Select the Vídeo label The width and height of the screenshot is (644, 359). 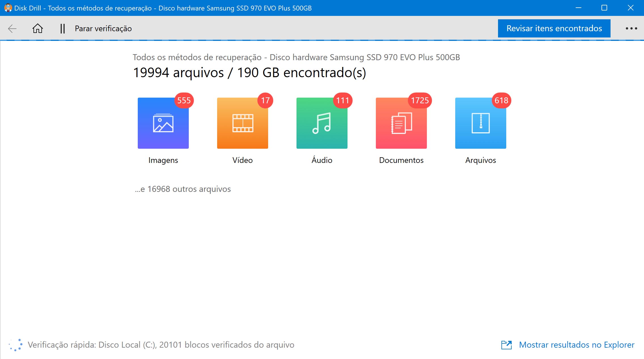pos(243,160)
